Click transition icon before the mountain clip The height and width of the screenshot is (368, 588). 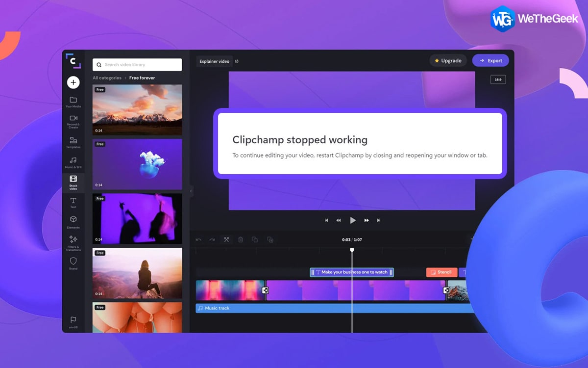[446, 290]
